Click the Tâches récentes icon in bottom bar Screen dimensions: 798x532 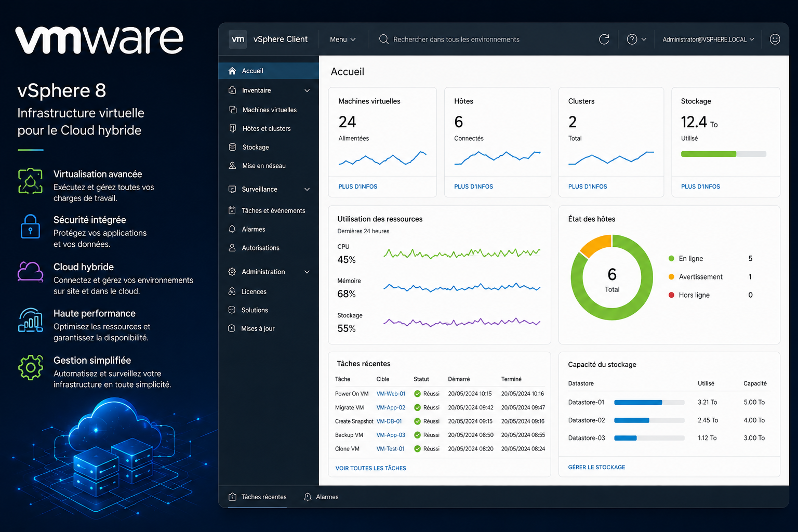(x=233, y=497)
